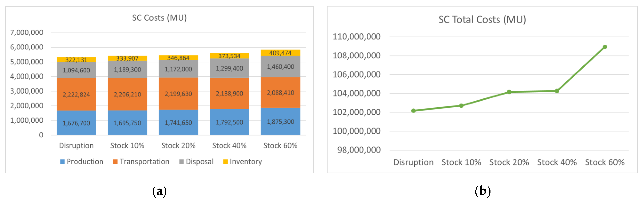Click the Stock 20% marker on green line
This screenshot has width=644, height=202.
509,92
